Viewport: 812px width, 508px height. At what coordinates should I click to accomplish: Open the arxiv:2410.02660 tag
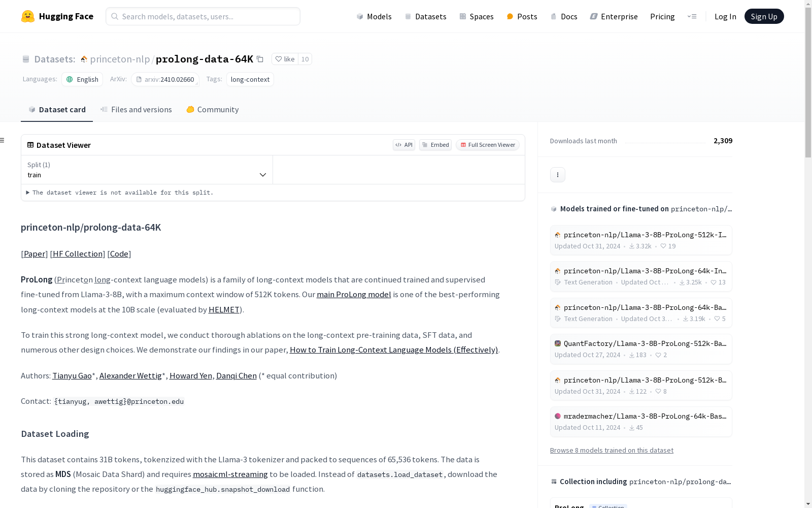tap(165, 79)
